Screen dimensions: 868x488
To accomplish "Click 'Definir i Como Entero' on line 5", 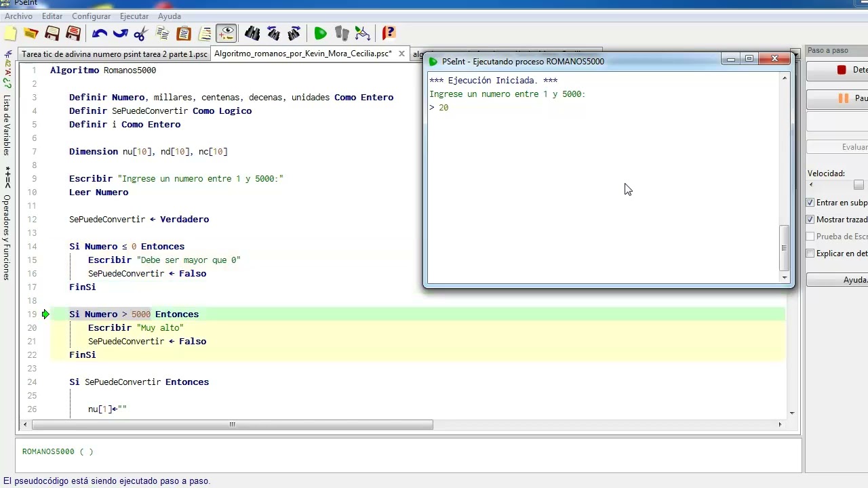I will click(x=125, y=125).
